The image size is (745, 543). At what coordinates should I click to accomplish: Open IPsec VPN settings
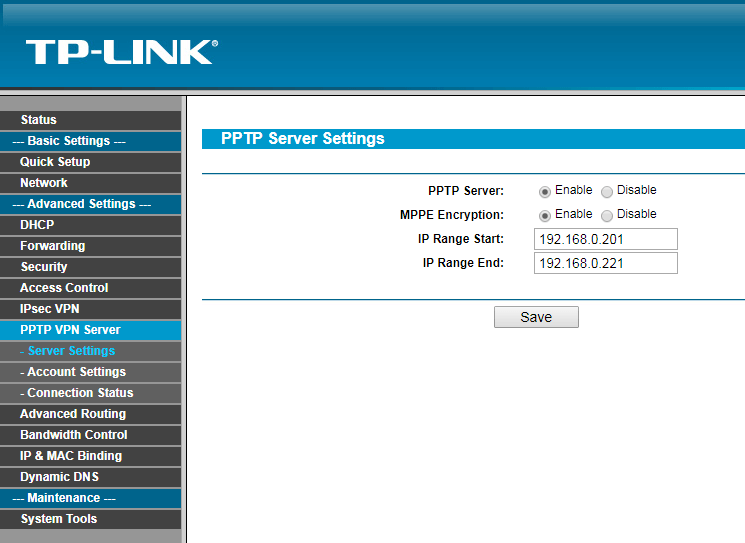coord(49,309)
